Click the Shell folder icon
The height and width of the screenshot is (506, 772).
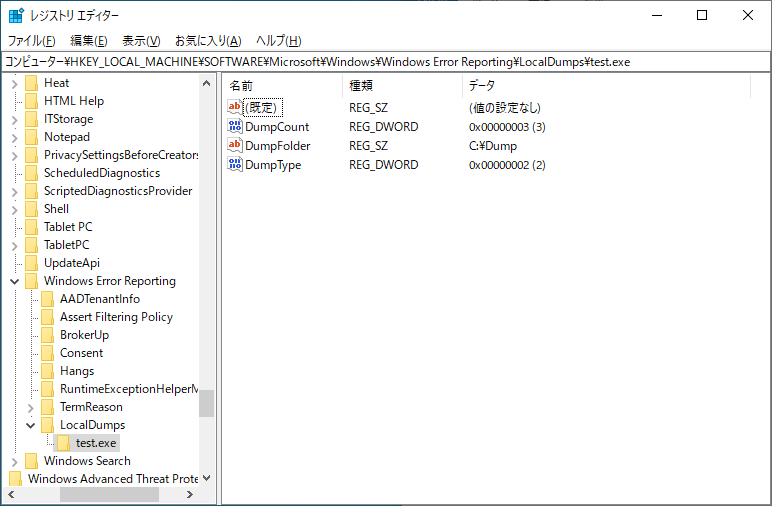point(32,209)
